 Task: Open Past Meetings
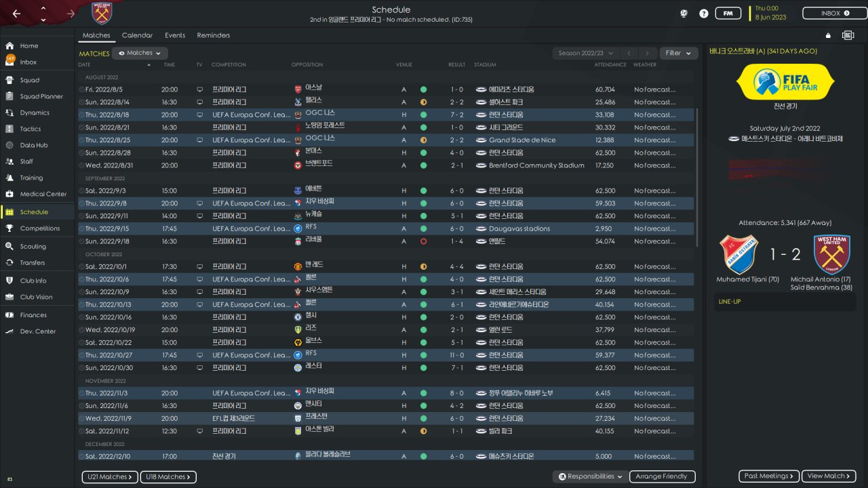(x=769, y=476)
